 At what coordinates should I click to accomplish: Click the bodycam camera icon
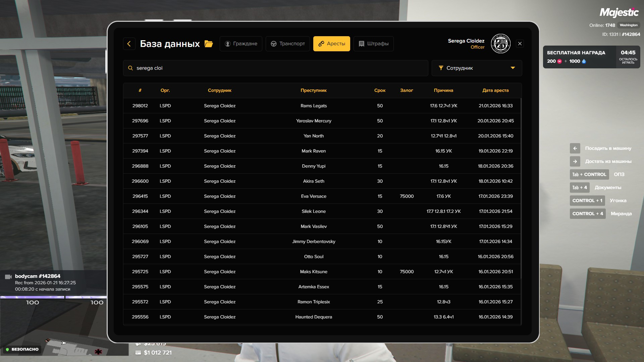[8, 277]
